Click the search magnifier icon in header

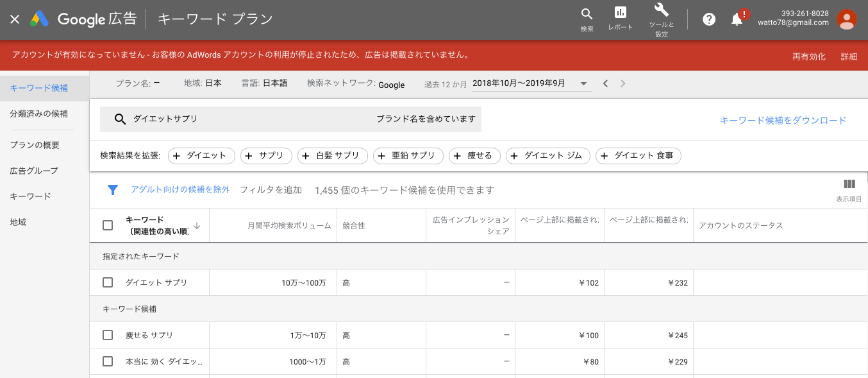587,15
